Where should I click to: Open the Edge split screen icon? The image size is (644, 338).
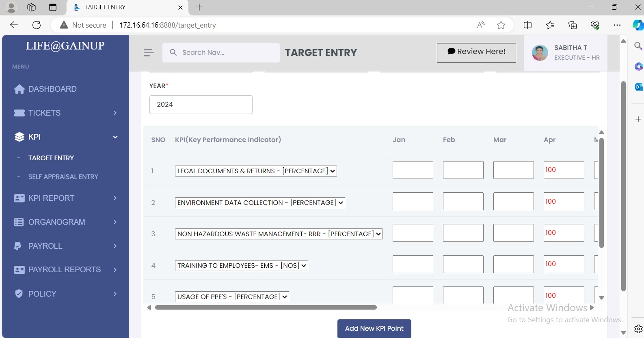(527, 25)
